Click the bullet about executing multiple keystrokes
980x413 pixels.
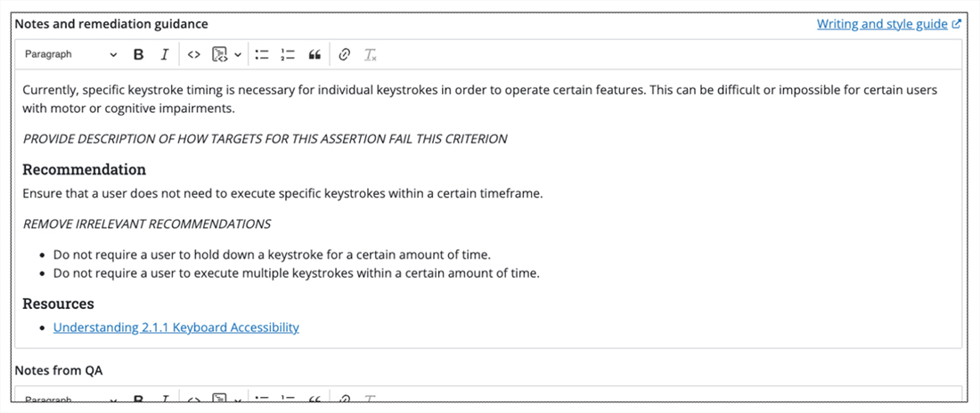(296, 273)
